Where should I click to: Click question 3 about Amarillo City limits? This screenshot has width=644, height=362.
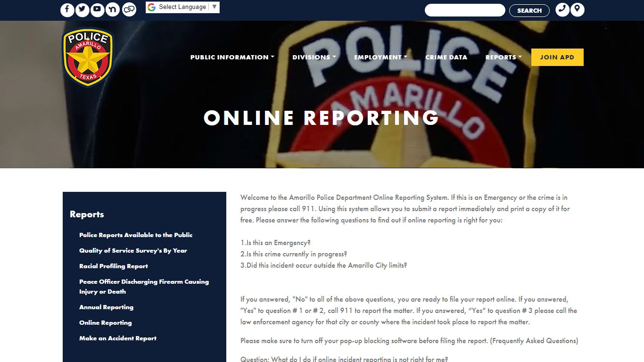tap(323, 265)
